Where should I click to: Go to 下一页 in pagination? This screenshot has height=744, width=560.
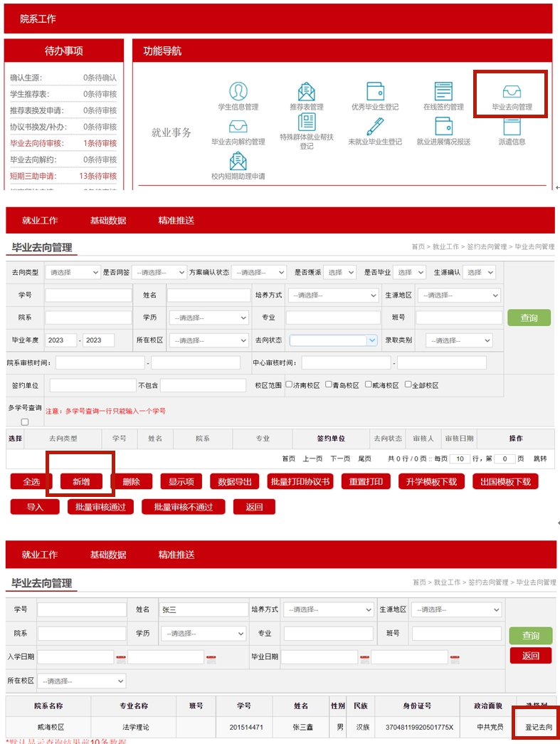[x=340, y=459]
